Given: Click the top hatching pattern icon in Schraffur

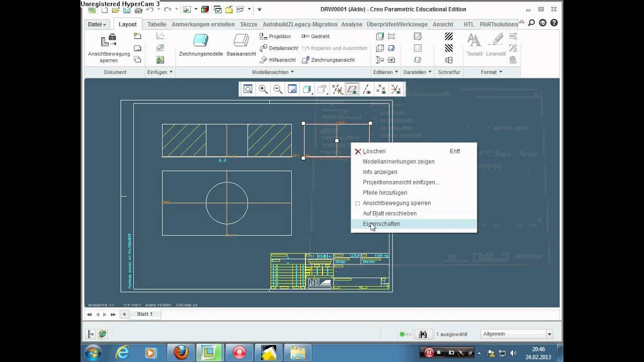Looking at the screenshot, I should [x=449, y=36].
